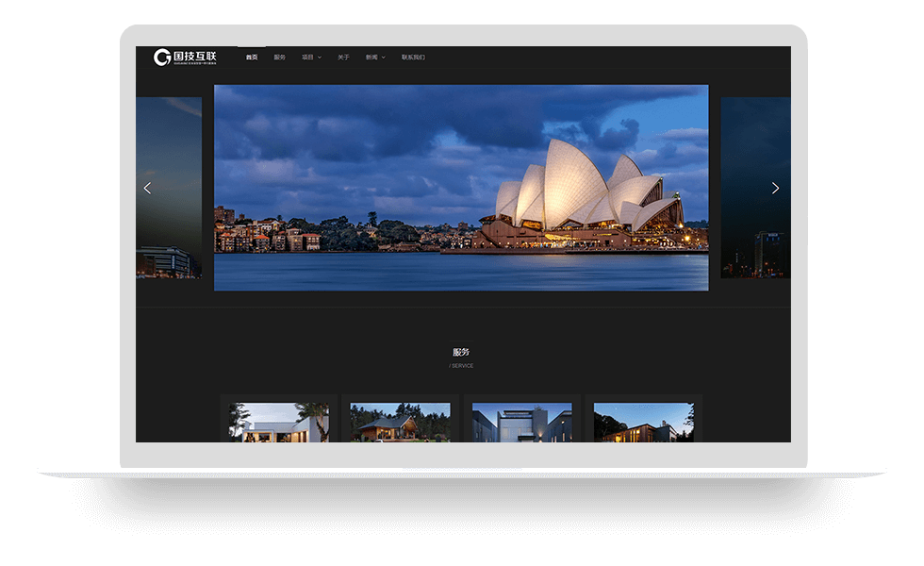The width and height of the screenshot is (924, 566).
Task: Go to the 首页 tab
Action: point(252,58)
